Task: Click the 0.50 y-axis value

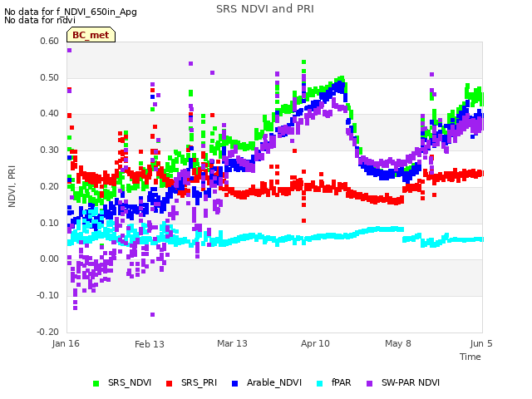Action: [x=50, y=77]
